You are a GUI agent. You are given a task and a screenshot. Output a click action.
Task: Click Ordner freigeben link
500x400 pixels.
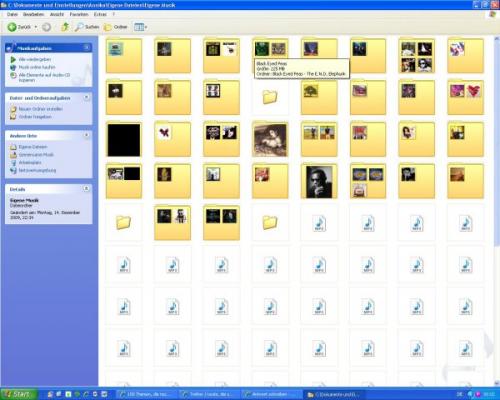(x=35, y=117)
